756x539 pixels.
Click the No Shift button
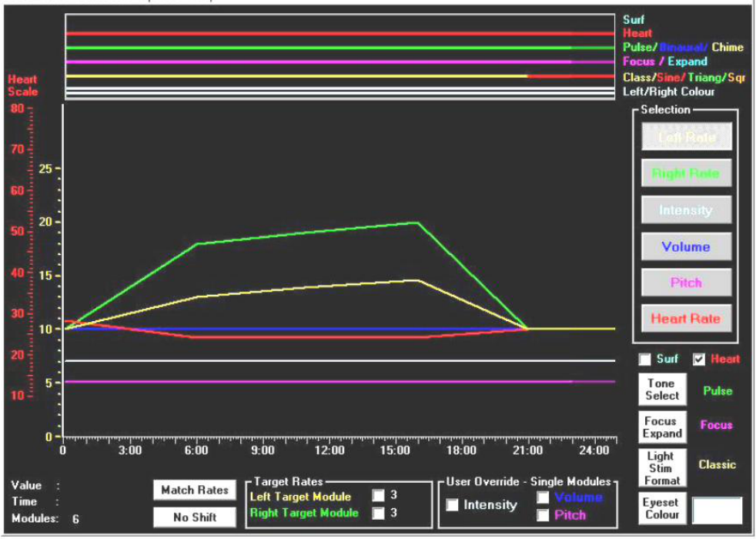[x=195, y=517]
